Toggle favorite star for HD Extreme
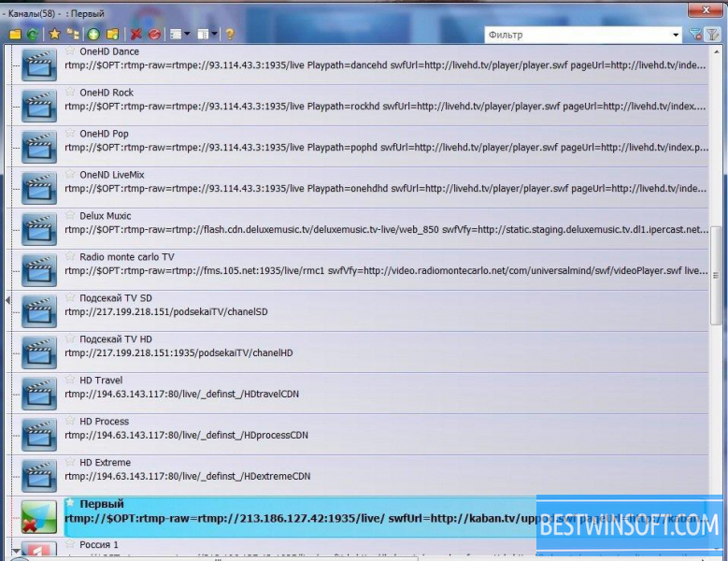The width and height of the screenshot is (728, 561). point(70,462)
